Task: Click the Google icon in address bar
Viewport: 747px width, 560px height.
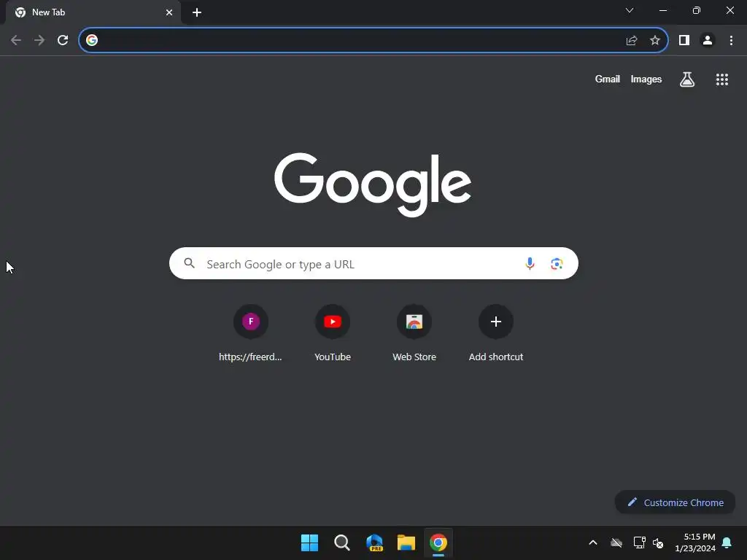Action: (92, 41)
